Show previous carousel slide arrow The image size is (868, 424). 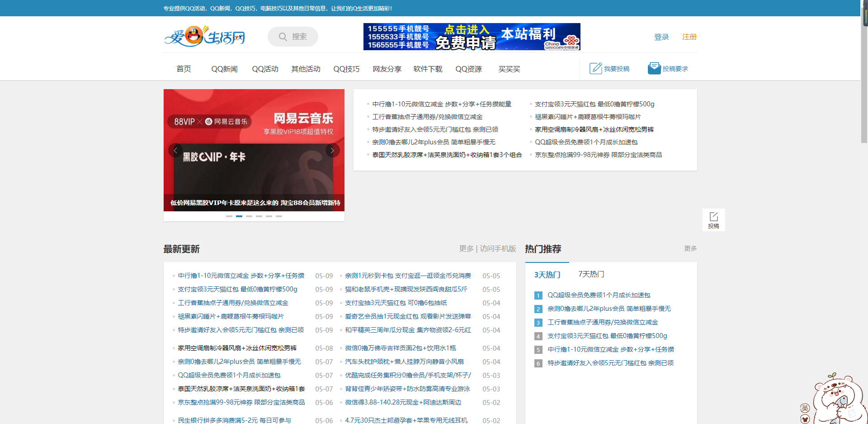[175, 150]
